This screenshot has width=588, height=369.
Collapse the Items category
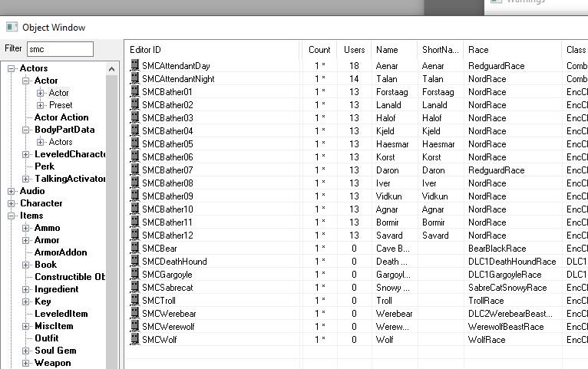(12, 216)
